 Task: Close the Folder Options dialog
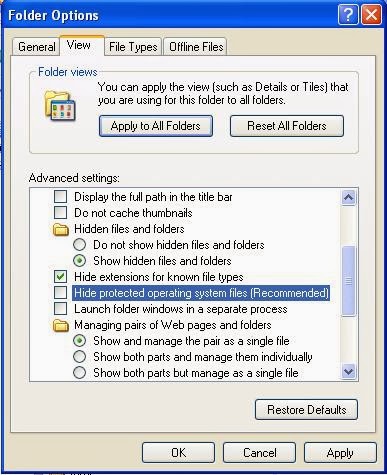371,15
